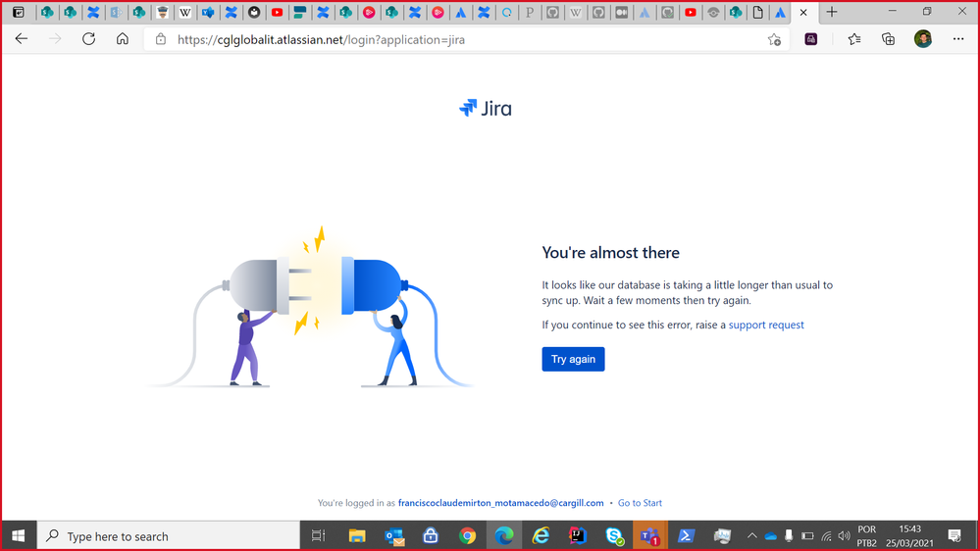The width and height of the screenshot is (980, 551).
Task: Open the Favorites panel
Action: 854,39
